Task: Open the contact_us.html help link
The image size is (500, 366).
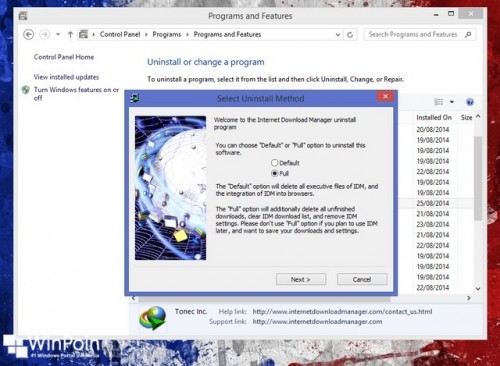Action: point(342,312)
